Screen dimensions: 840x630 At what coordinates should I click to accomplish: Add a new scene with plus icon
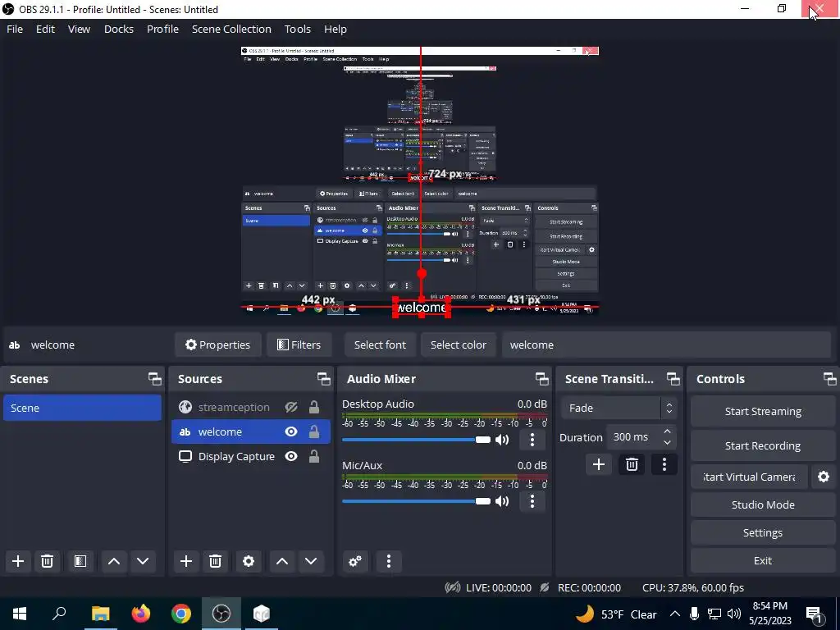18,561
